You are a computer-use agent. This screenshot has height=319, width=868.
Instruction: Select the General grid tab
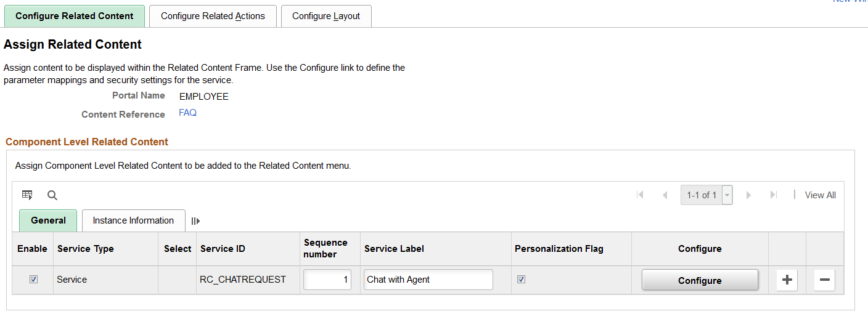coord(48,220)
